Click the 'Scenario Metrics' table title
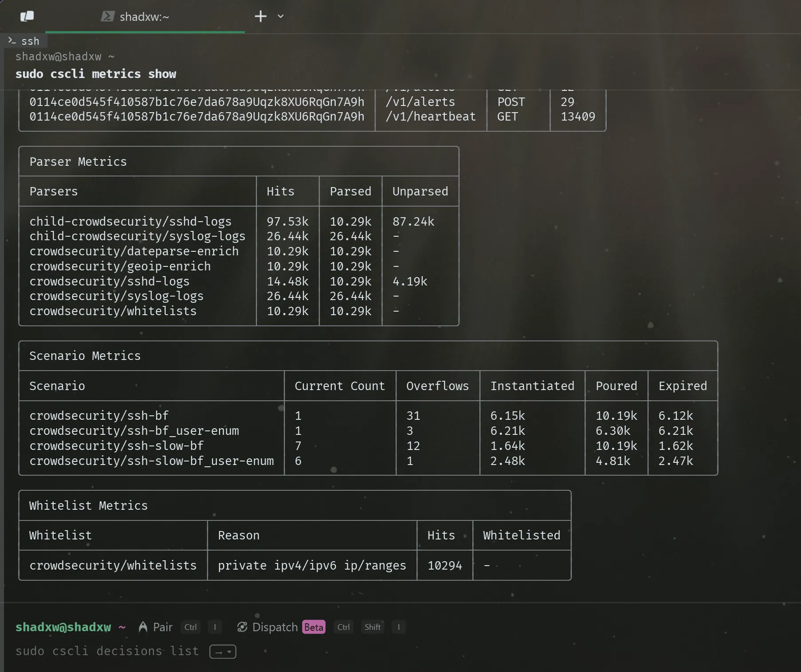Screen dimensions: 801x672 click(85, 356)
